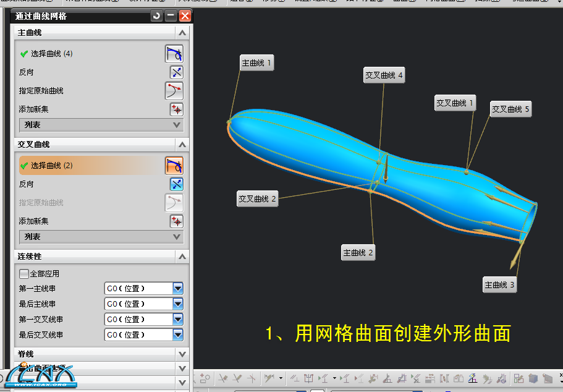Image resolution: width=563 pixels, height=392 pixels.
Task: Click the select curve icon in 交叉曲线 section
Action: tap(174, 166)
